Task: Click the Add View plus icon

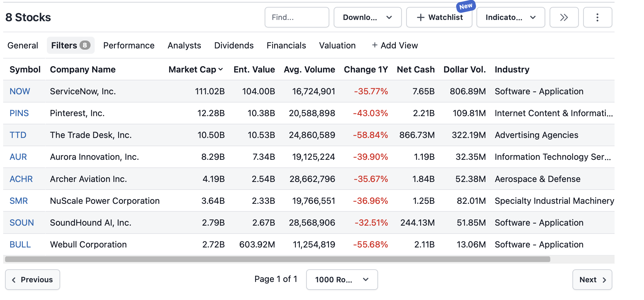Action: pyautogui.click(x=375, y=45)
